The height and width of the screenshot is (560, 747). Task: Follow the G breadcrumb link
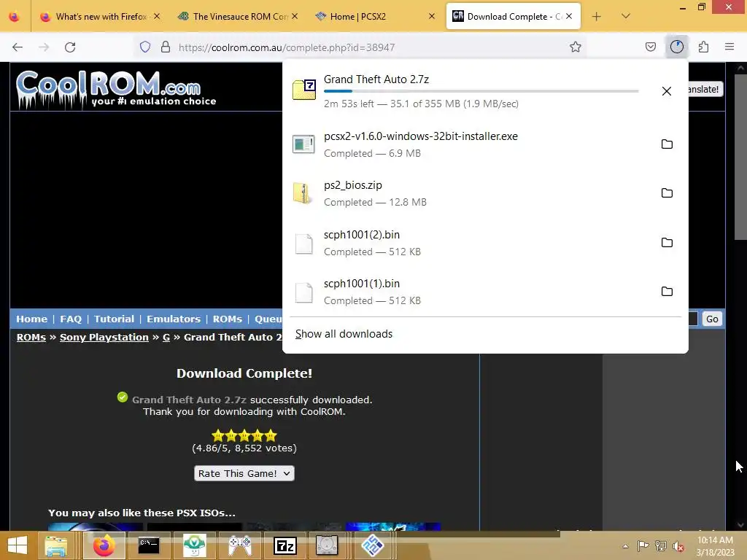166,337
